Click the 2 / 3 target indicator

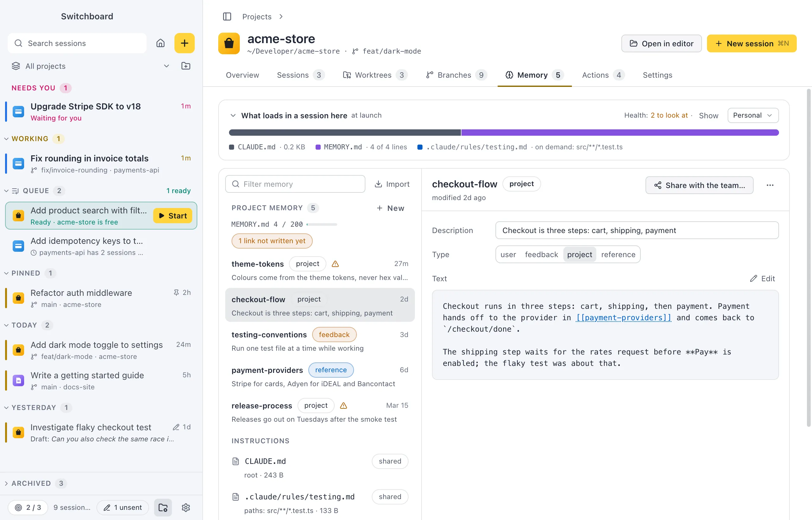28,507
